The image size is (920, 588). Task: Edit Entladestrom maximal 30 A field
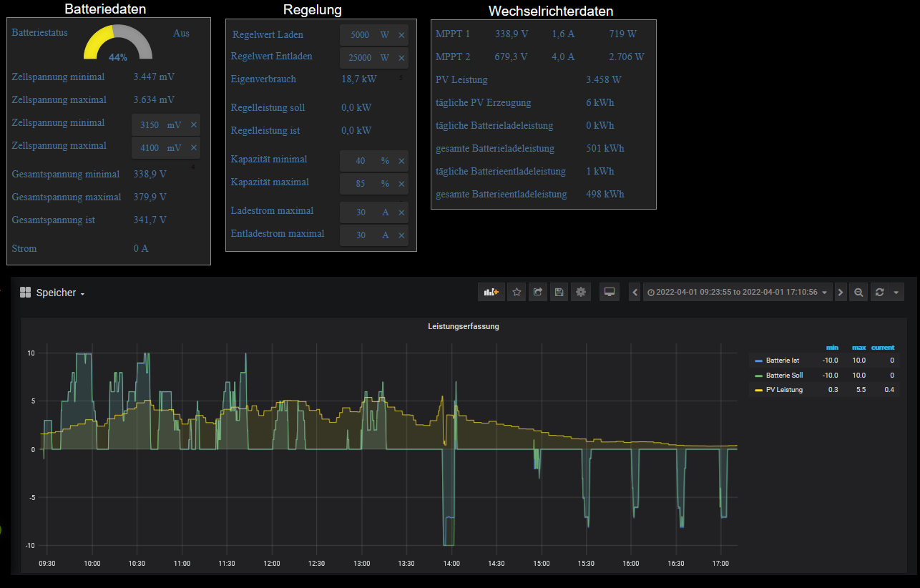coord(373,235)
